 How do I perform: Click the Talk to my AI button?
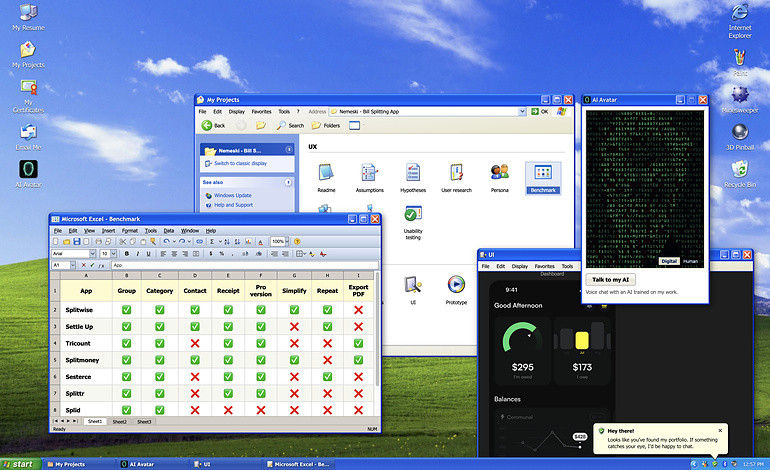[x=610, y=279]
